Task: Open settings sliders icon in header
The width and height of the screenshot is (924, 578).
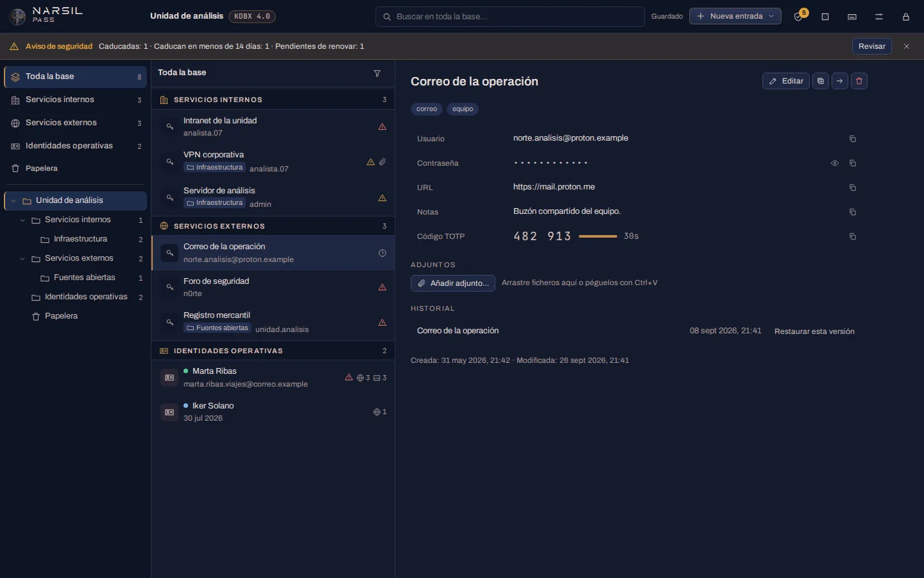Action: point(879,17)
